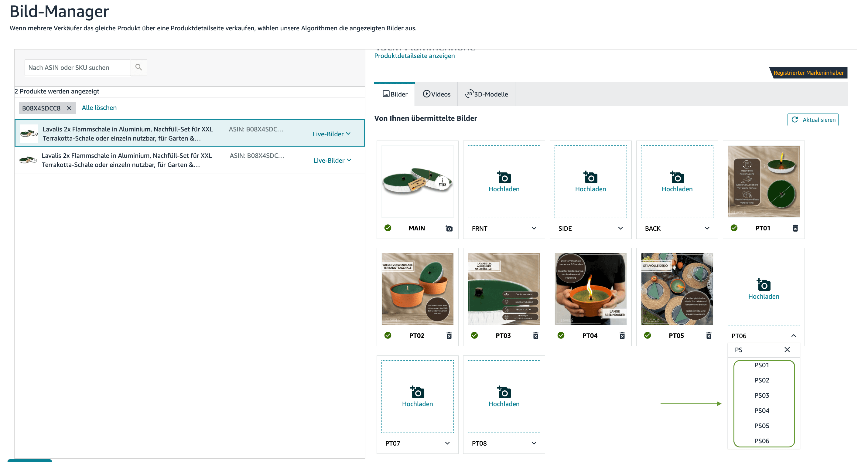Click the green status checkmark of PT03

pyautogui.click(x=474, y=335)
